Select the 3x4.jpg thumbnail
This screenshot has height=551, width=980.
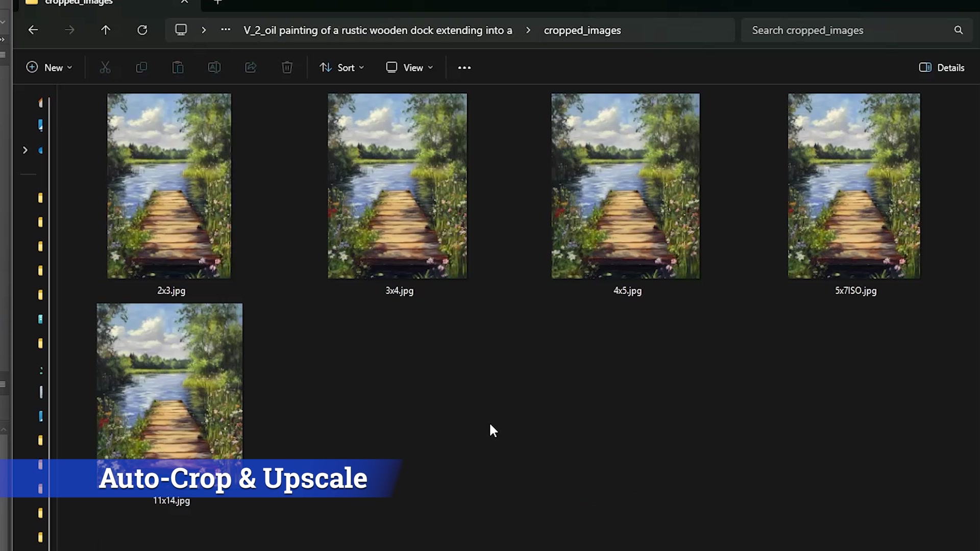pyautogui.click(x=397, y=186)
